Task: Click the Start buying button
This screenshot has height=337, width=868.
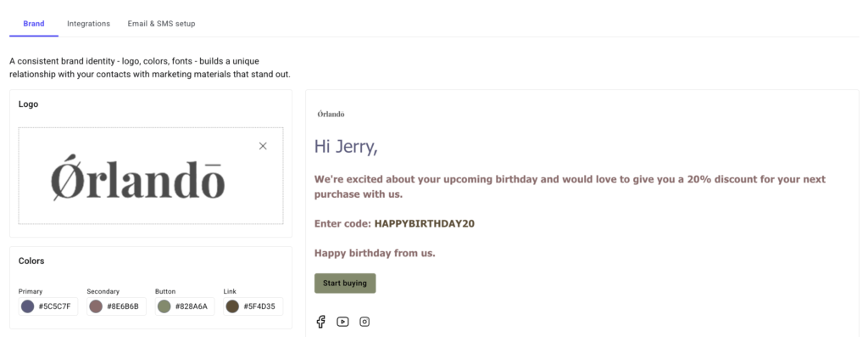Action: tap(345, 284)
